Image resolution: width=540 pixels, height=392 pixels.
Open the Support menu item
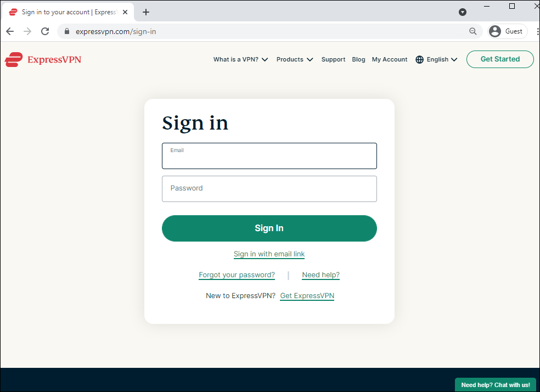[x=333, y=60]
